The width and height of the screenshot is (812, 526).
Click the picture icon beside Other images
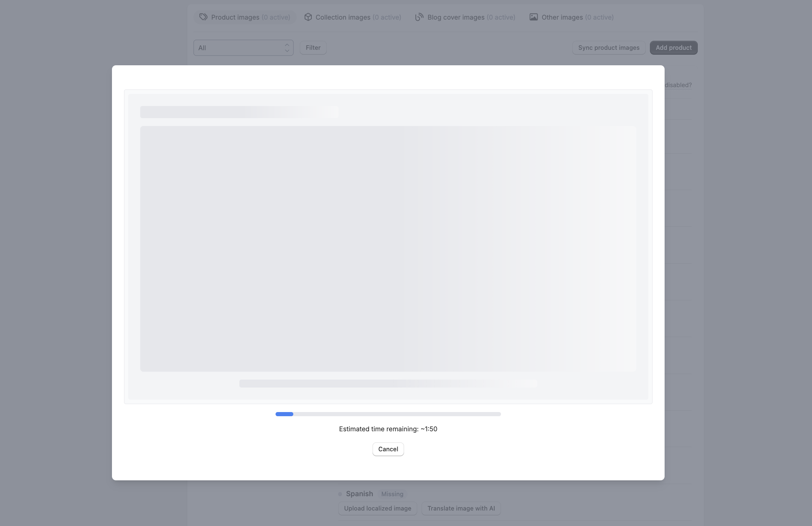click(x=533, y=17)
